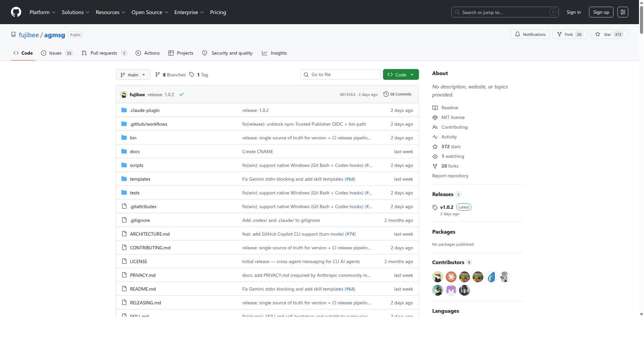This screenshot has width=644, height=362.
Task: Click the tag icon beside 1 Tag
Action: tap(192, 75)
